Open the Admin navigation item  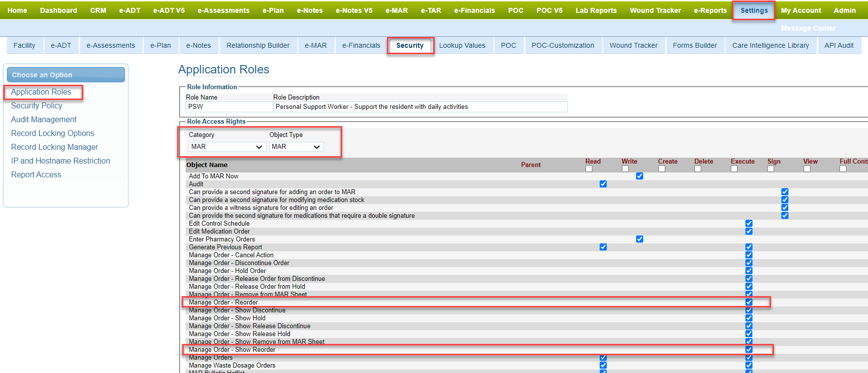[844, 10]
